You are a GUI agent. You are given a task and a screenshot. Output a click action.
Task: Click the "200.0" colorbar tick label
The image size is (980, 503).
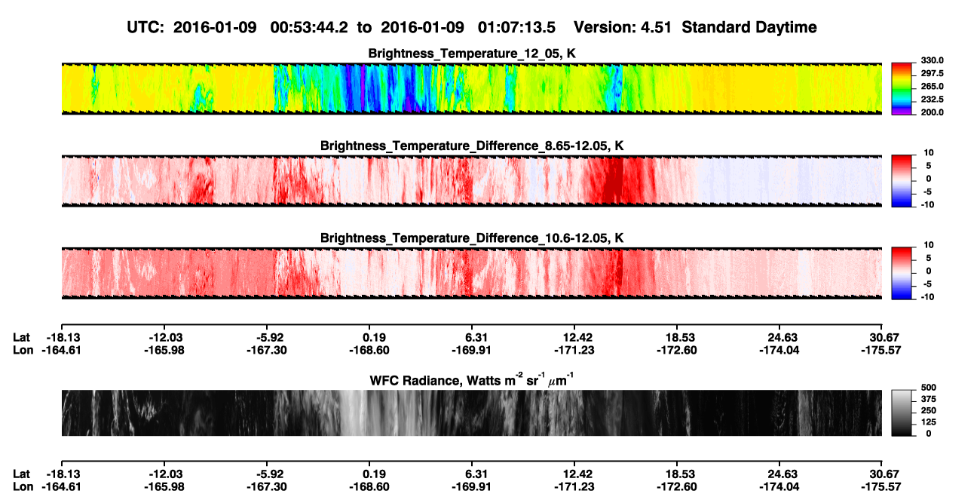(934, 112)
